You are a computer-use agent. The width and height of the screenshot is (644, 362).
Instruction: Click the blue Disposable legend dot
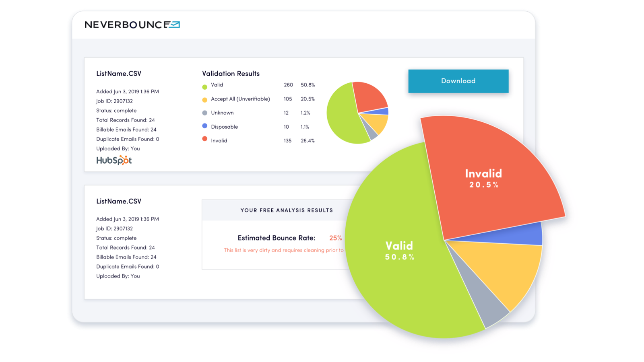pos(204,127)
